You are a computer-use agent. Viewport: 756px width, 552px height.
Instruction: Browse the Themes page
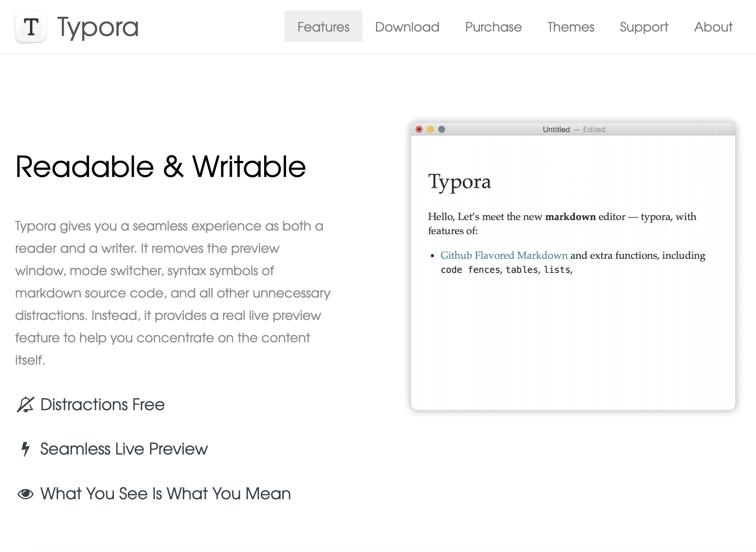[x=571, y=27]
